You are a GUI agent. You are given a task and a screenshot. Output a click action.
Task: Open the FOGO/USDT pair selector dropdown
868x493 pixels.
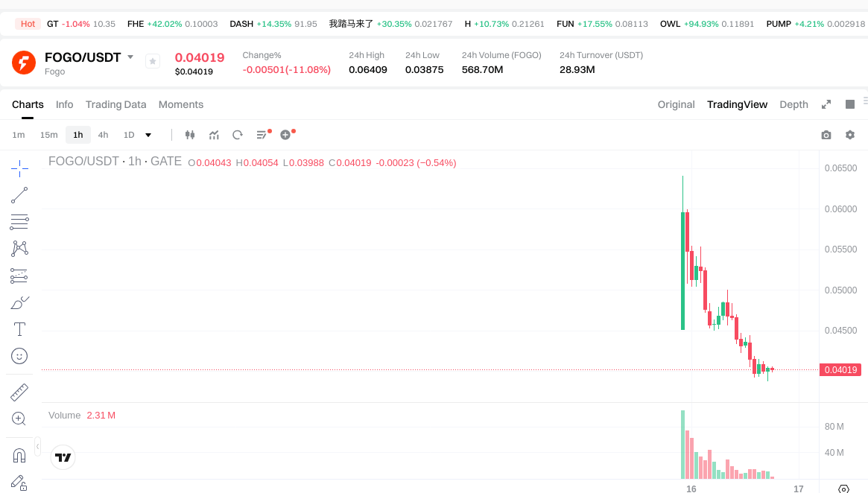[130, 57]
